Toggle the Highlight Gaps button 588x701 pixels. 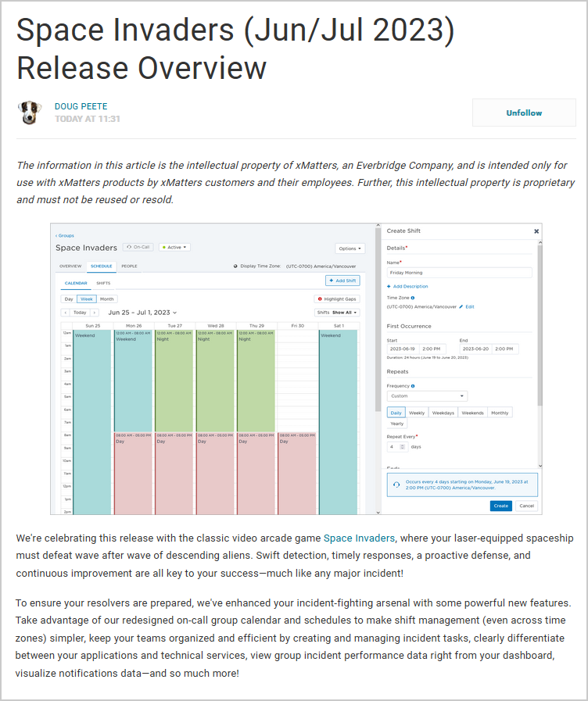click(337, 299)
